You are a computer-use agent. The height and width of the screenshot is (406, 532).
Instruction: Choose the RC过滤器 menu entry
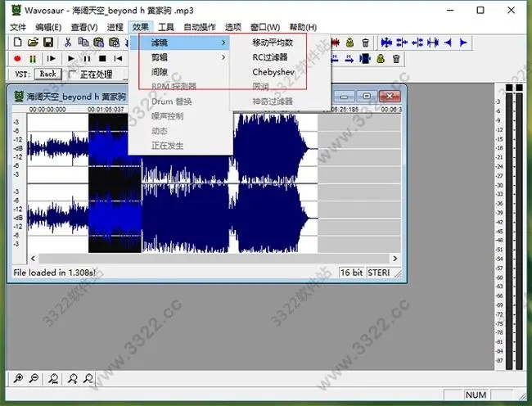(272, 57)
